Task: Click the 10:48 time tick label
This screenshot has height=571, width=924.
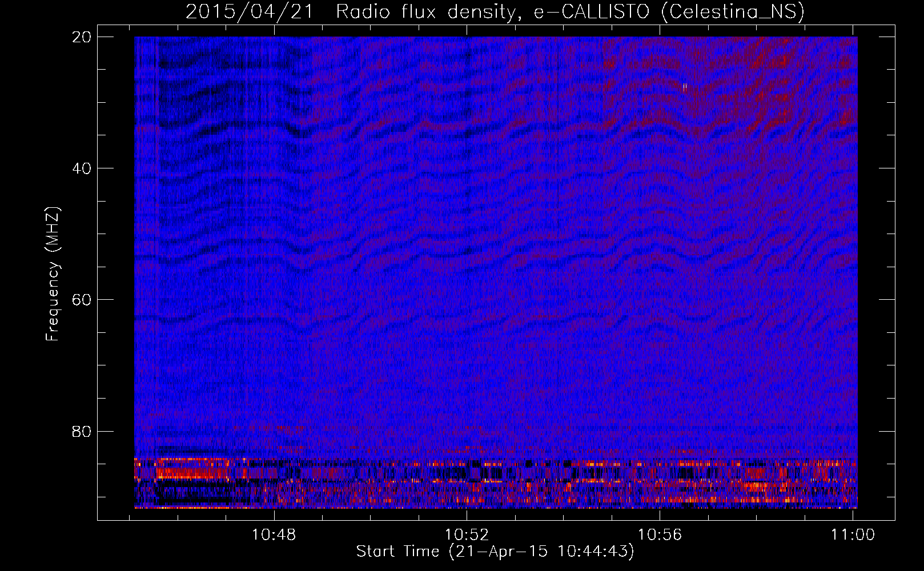Action: click(x=274, y=534)
